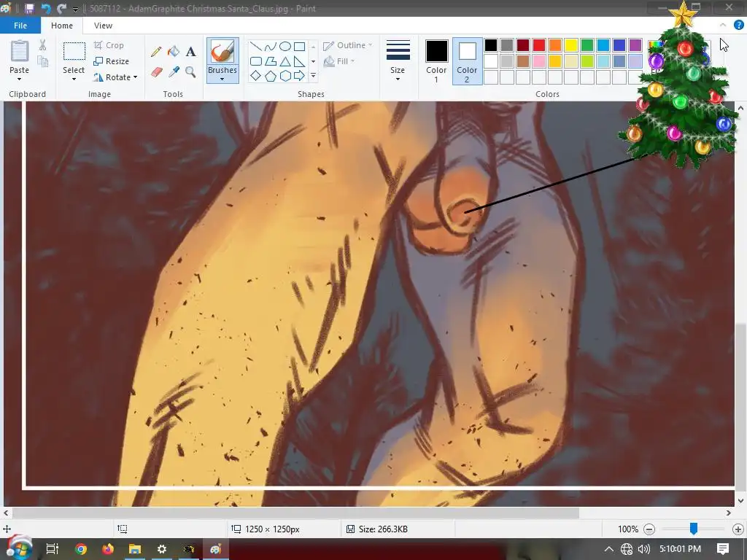Click the Copy icon in Clipboard
Viewport: 747px width, 560px height.
(43, 61)
